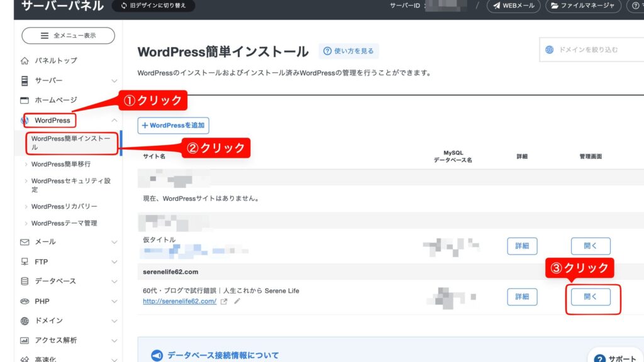The height and width of the screenshot is (362, 644).
Task: Click the MySQL データベース名 column header
Action: click(453, 156)
